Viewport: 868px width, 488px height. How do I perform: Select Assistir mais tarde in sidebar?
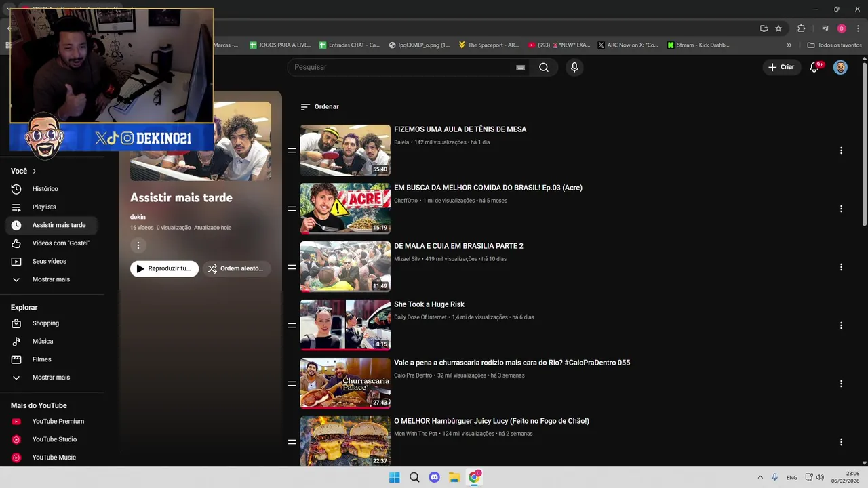point(51,225)
